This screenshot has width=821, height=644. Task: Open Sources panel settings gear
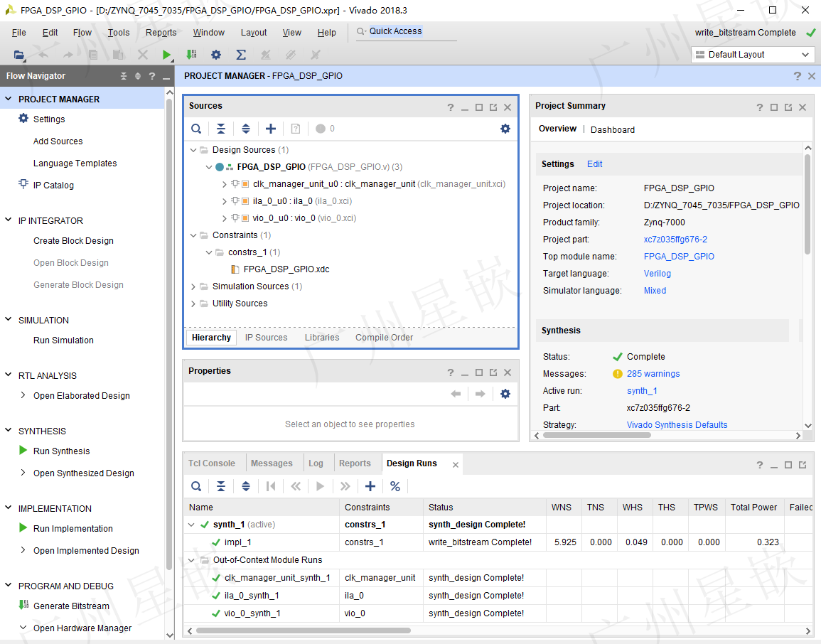pyautogui.click(x=505, y=129)
